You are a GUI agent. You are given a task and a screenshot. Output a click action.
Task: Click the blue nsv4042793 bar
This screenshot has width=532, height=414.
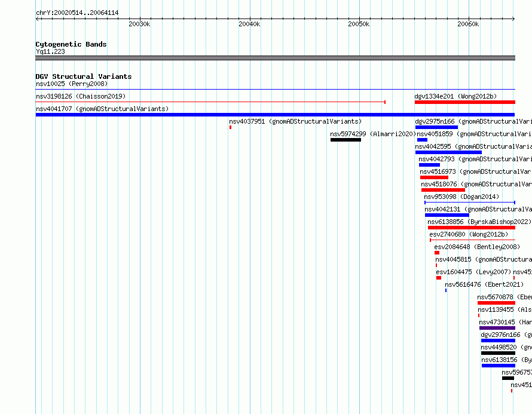pyautogui.click(x=429, y=165)
